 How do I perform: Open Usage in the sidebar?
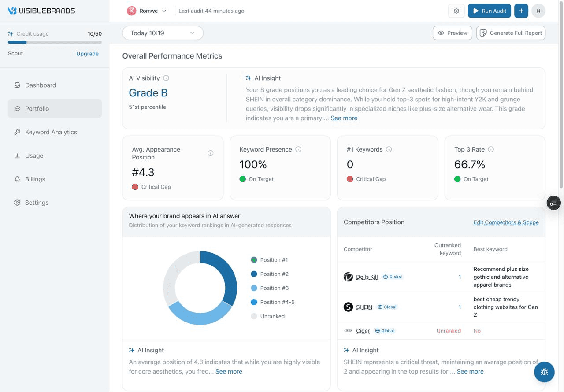[55, 155]
